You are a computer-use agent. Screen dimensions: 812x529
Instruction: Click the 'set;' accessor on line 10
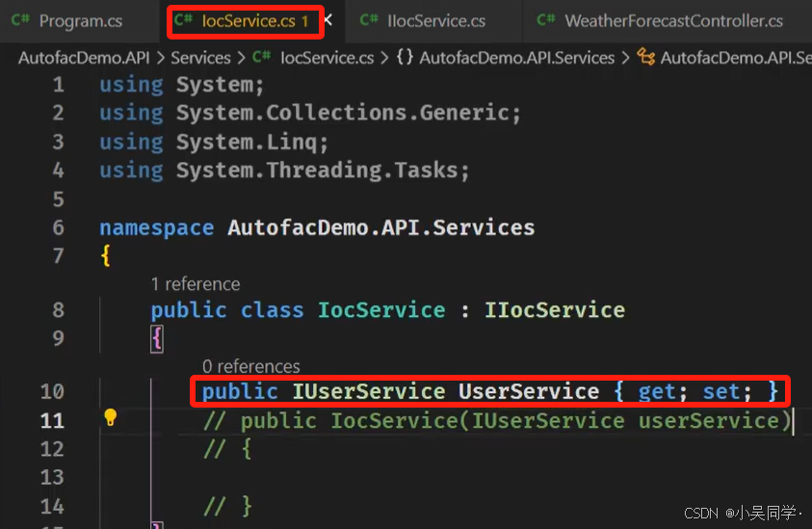[x=726, y=391]
